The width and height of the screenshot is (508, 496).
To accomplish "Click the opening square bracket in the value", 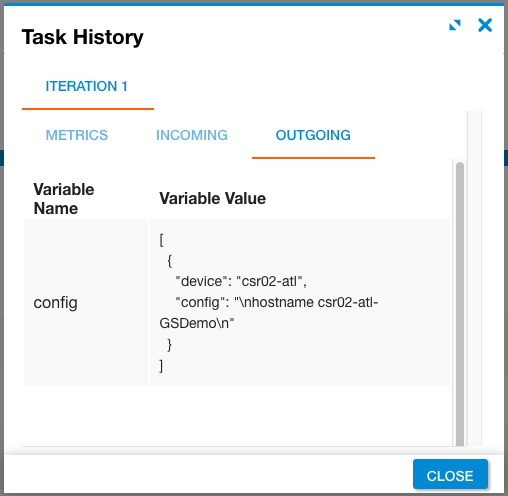I will (x=161, y=240).
